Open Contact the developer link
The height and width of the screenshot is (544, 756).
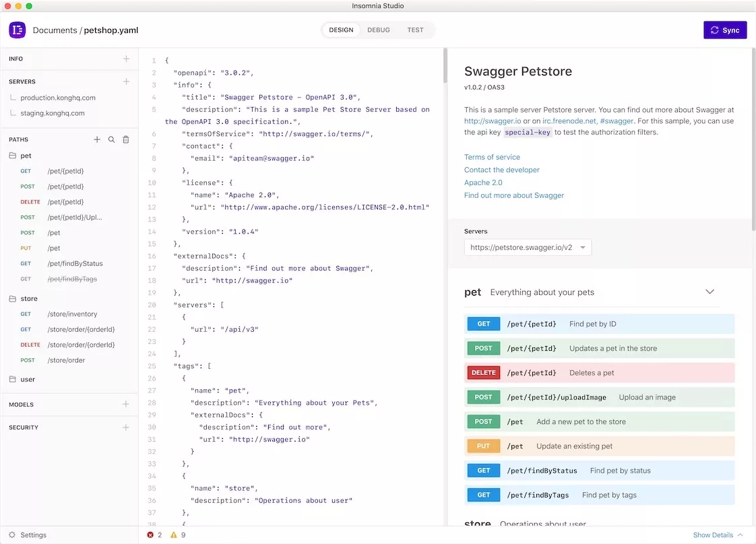501,170
